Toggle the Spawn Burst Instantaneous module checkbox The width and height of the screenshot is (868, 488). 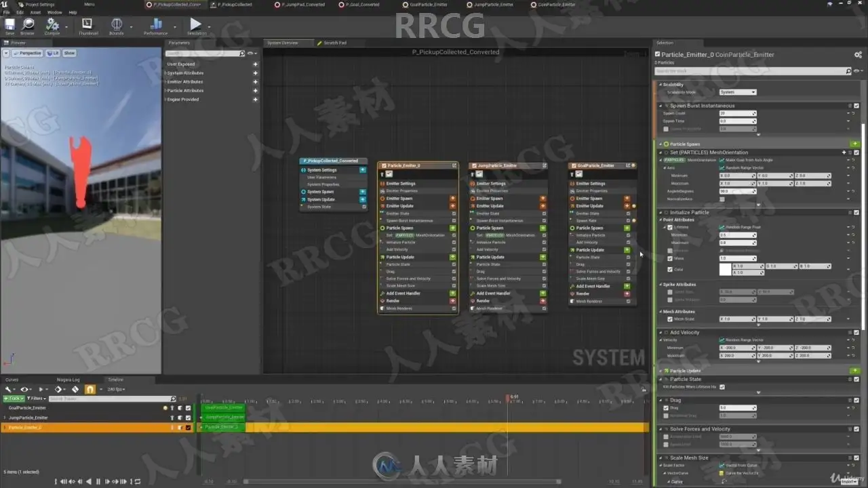[856, 106]
